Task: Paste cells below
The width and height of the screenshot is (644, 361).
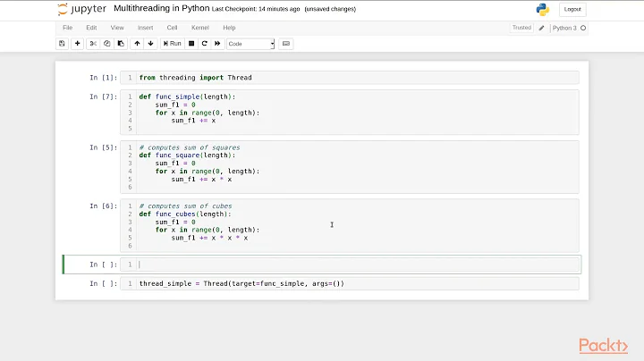Action: 121,44
